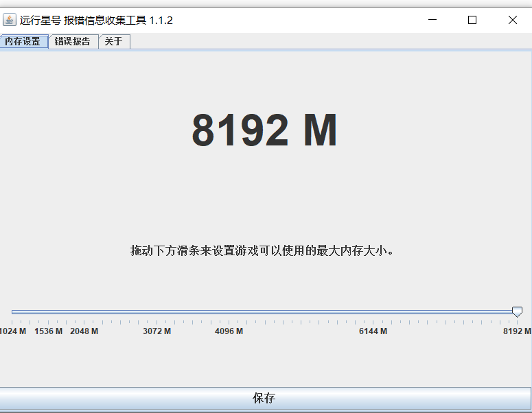Select the 1024 M slider label

(13, 331)
